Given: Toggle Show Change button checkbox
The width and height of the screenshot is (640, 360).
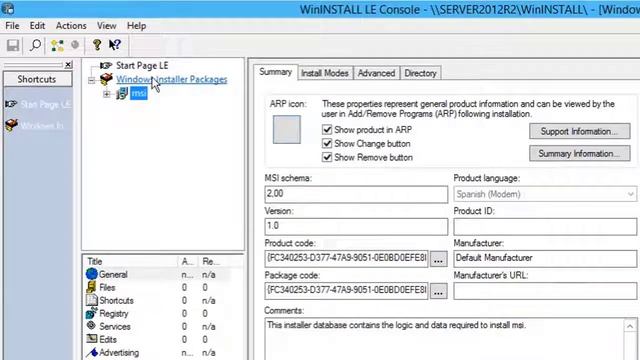Looking at the screenshot, I should tap(327, 144).
